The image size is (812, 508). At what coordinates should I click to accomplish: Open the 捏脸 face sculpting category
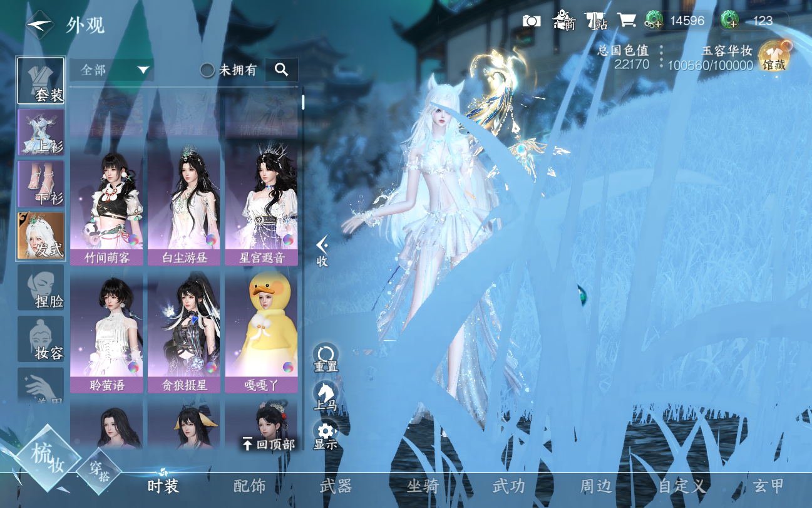[x=41, y=288]
